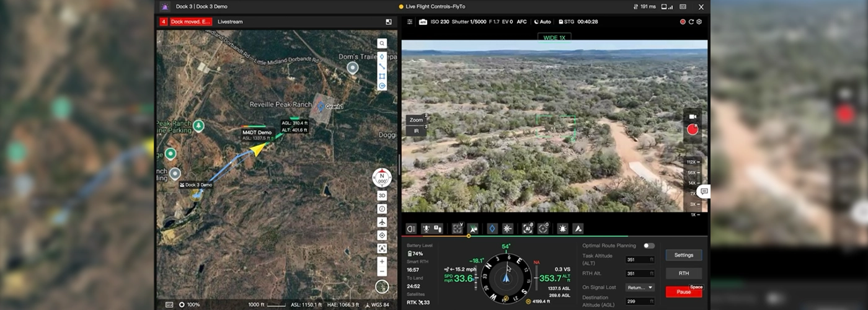Set zoom slider to 112X
The image size is (868, 310).
pyautogui.click(x=694, y=162)
